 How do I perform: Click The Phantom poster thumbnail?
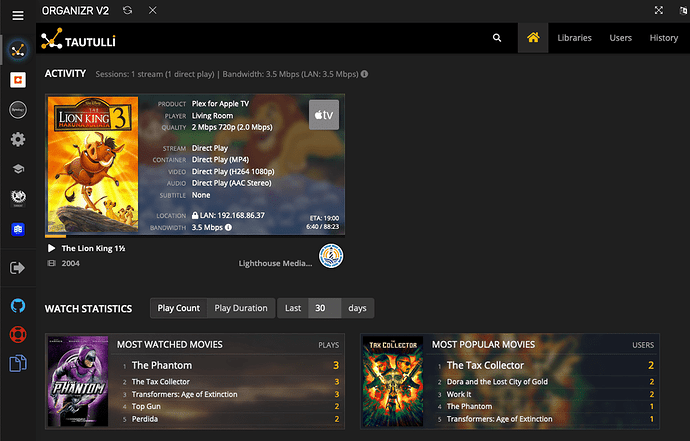point(78,381)
